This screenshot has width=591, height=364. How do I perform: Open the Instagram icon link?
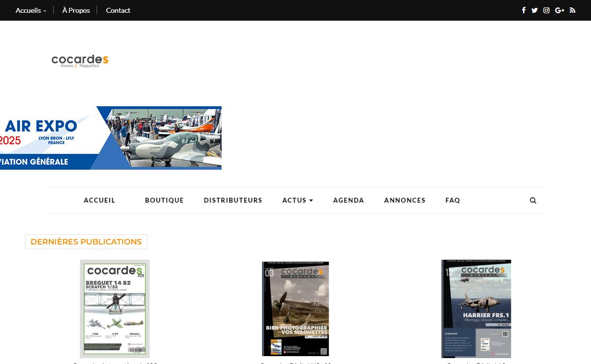(x=546, y=10)
